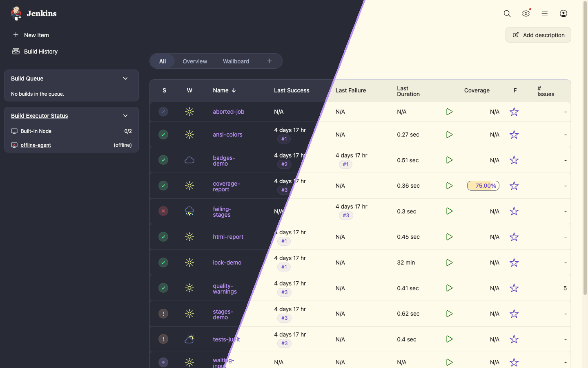Open the Jenkins logo home link

[33, 13]
